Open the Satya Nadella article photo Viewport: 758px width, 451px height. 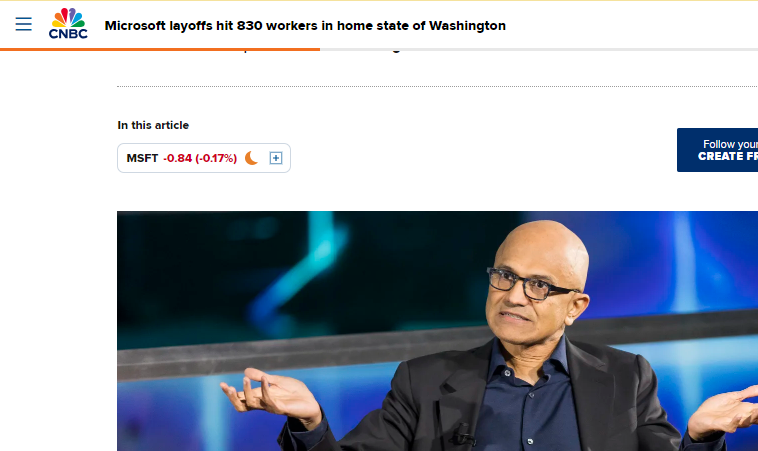click(x=437, y=331)
